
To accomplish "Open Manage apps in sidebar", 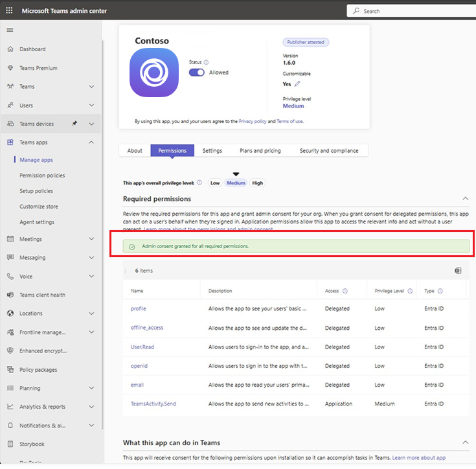I will tap(36, 159).
